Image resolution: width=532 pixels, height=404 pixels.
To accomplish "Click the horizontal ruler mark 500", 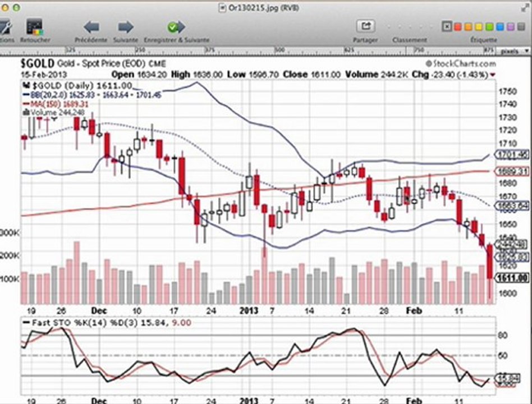I will (279, 50).
